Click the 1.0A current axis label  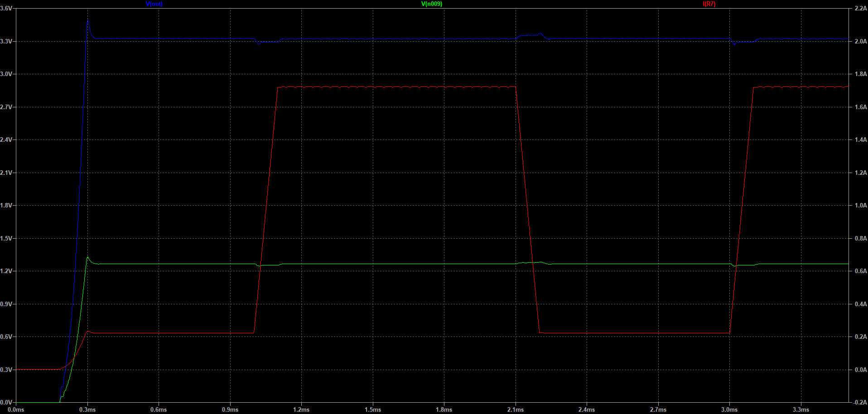[x=860, y=205]
